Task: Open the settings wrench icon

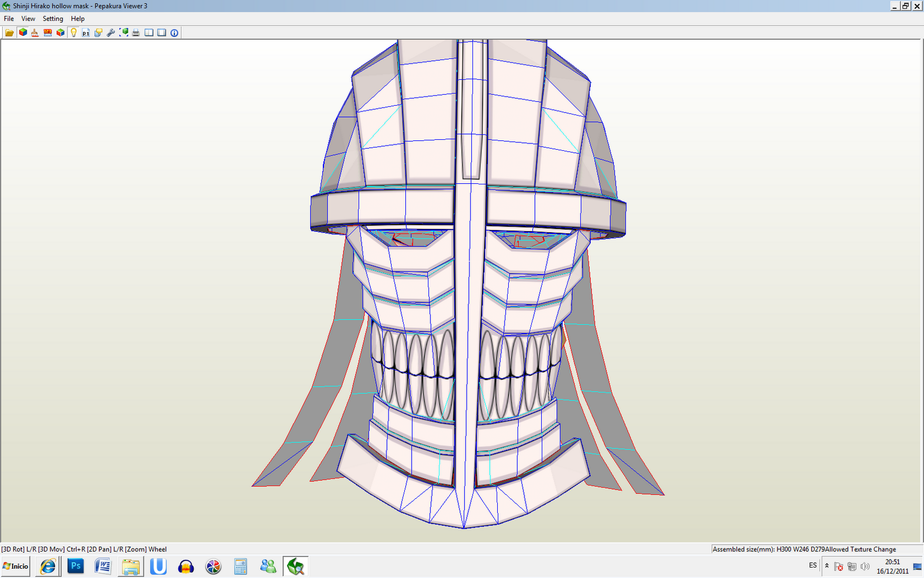Action: 111,32
